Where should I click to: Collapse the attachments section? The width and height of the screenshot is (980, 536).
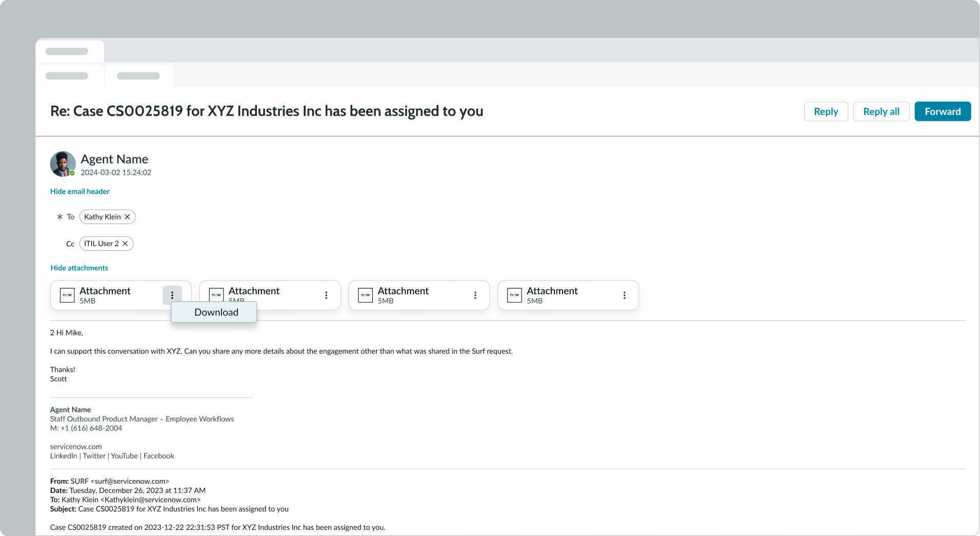[x=79, y=267]
